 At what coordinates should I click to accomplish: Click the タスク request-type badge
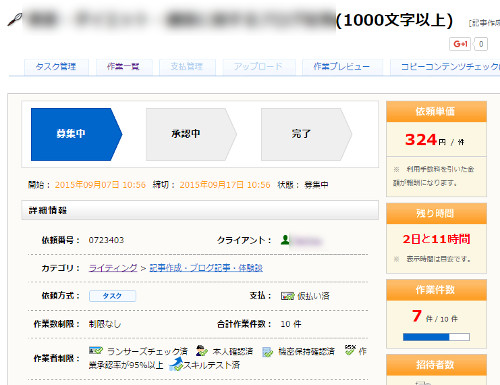click(112, 296)
